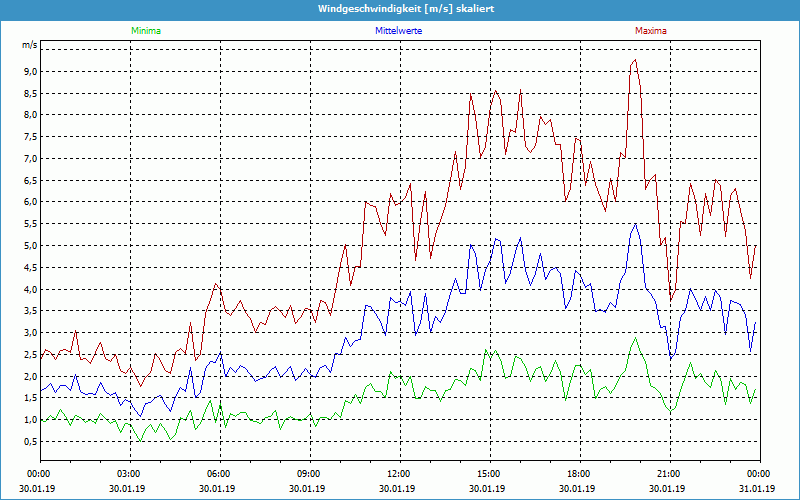Click the m/s unit label on y-axis

point(29,46)
